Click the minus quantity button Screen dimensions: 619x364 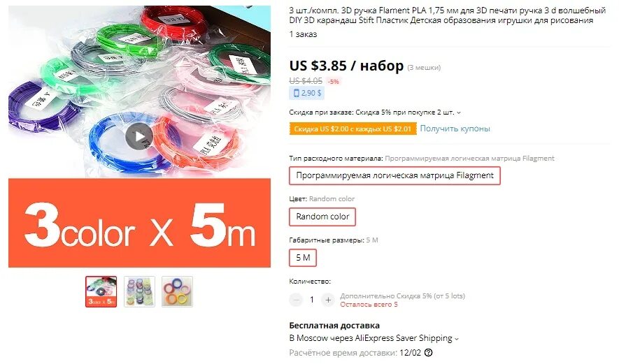click(x=296, y=300)
